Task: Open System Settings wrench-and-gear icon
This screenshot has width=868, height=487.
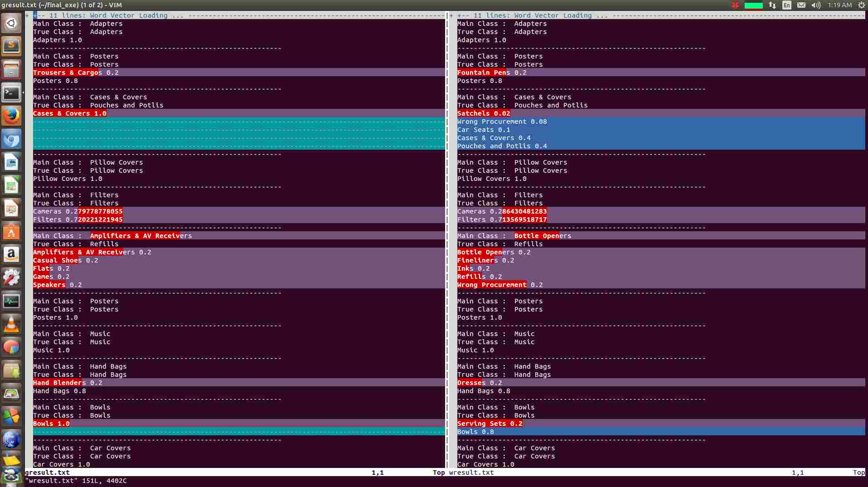Action: (x=11, y=278)
